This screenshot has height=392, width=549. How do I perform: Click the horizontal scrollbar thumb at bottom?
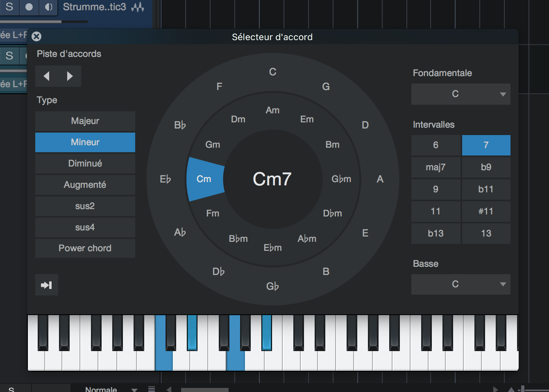205,390
